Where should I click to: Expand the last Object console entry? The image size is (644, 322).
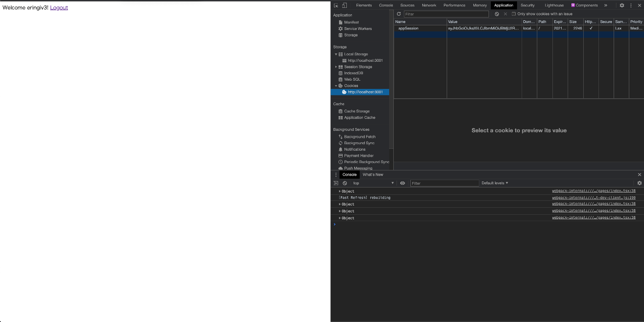pyautogui.click(x=340, y=218)
